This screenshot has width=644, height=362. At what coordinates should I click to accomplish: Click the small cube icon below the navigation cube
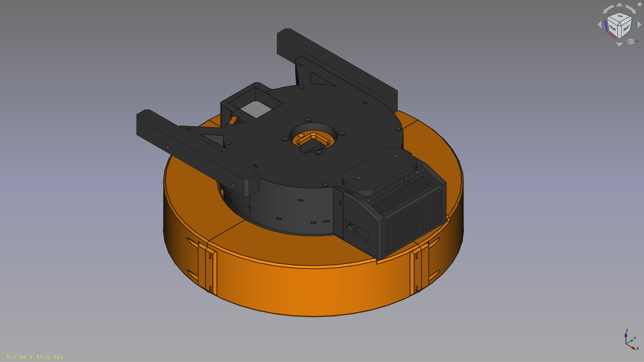coord(631,42)
